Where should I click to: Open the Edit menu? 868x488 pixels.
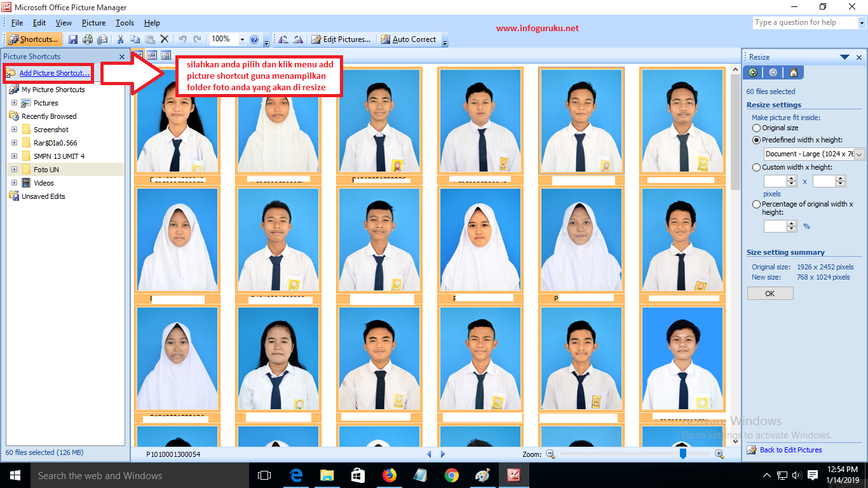click(x=39, y=23)
